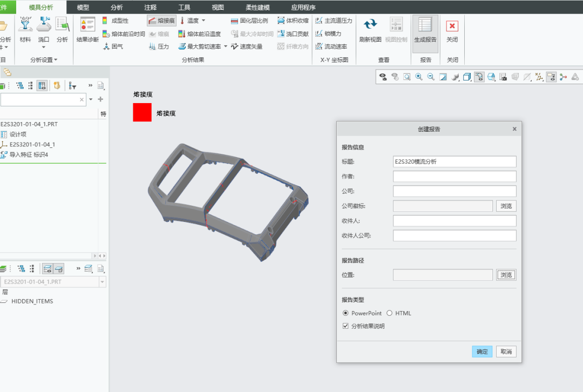Show the 速度矢量 velocity vector result
583x392 pixels.
click(x=247, y=46)
